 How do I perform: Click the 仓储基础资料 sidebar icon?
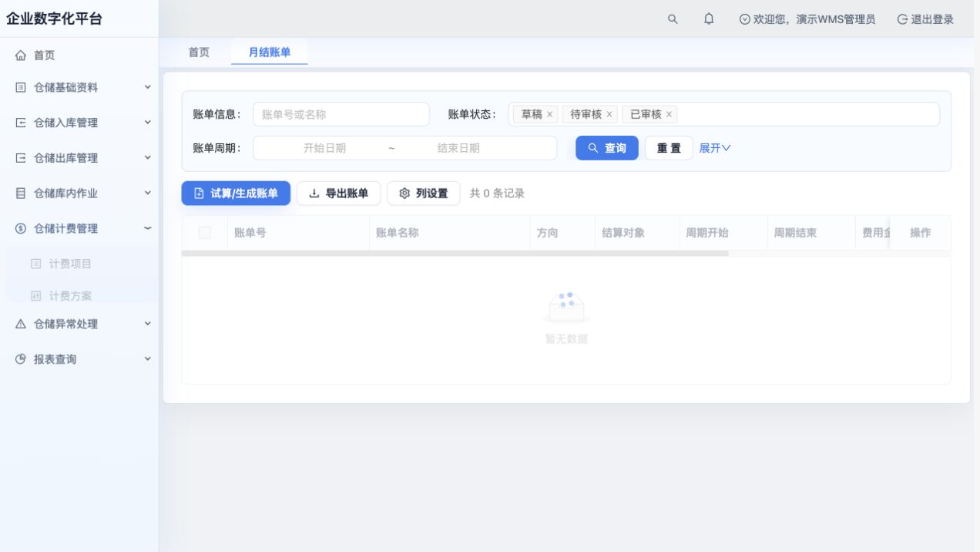point(21,88)
